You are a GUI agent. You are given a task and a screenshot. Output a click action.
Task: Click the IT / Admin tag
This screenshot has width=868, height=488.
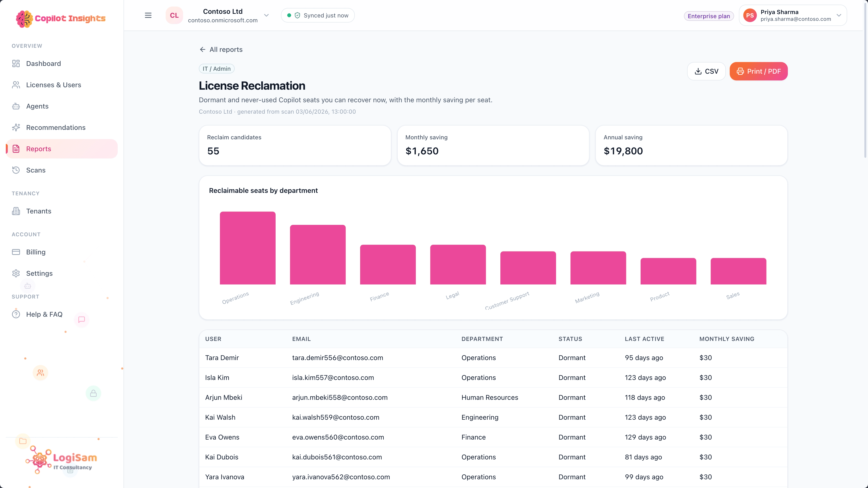pyautogui.click(x=217, y=69)
